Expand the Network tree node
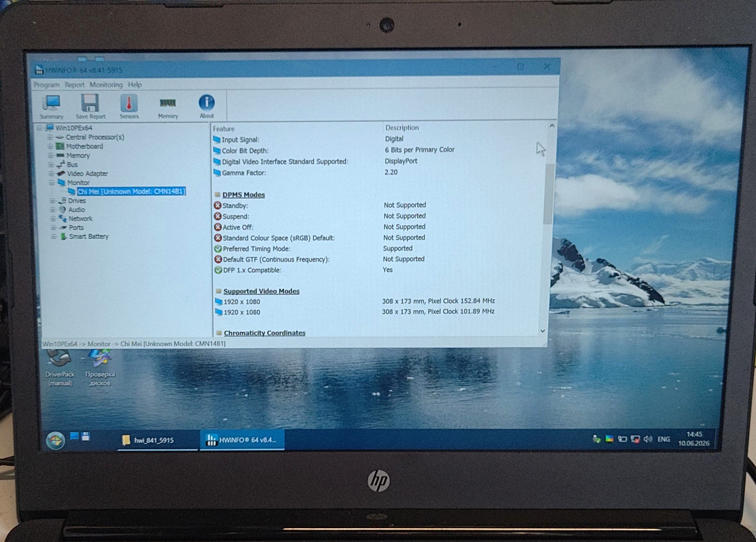Viewport: 756px width, 542px height. [x=53, y=218]
